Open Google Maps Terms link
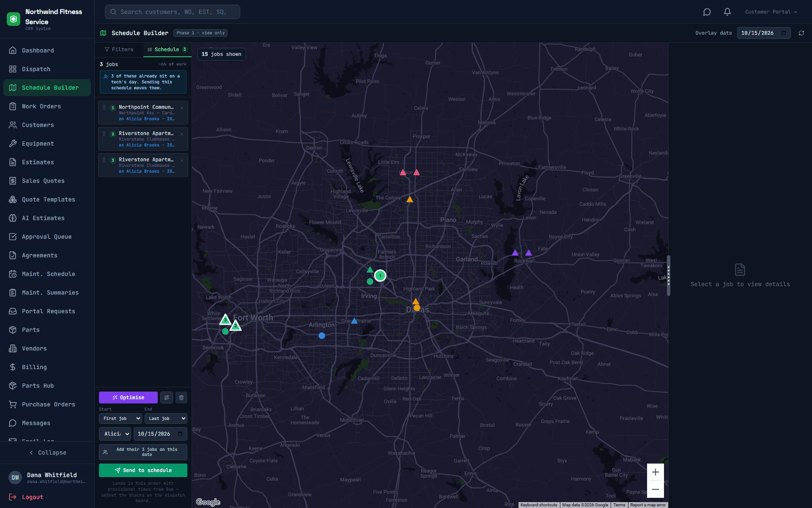Image resolution: width=812 pixels, height=508 pixels. coord(619,505)
